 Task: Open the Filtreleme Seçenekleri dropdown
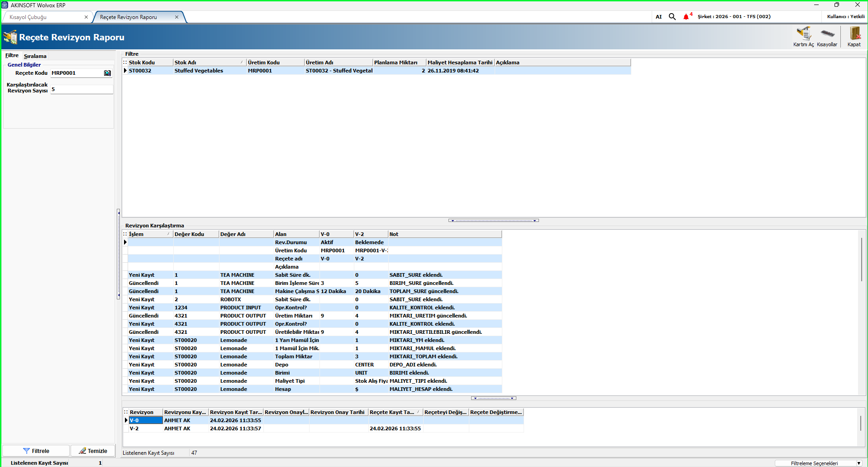[858, 463]
